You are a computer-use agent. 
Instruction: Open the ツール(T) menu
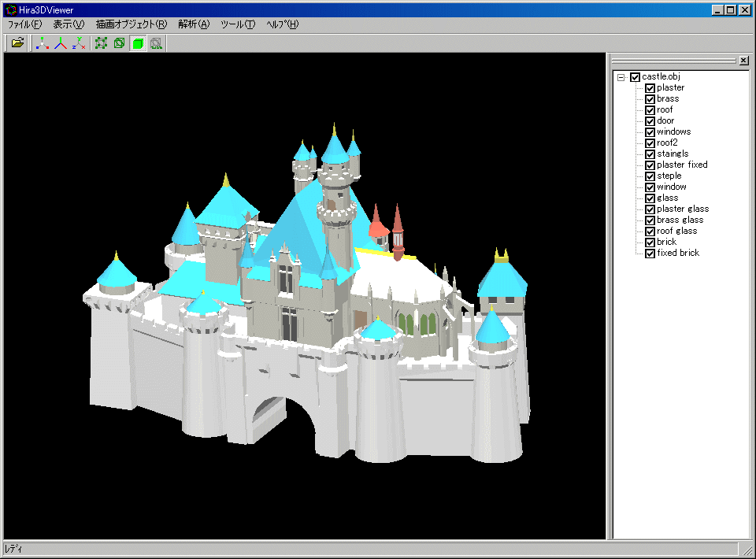click(x=238, y=24)
